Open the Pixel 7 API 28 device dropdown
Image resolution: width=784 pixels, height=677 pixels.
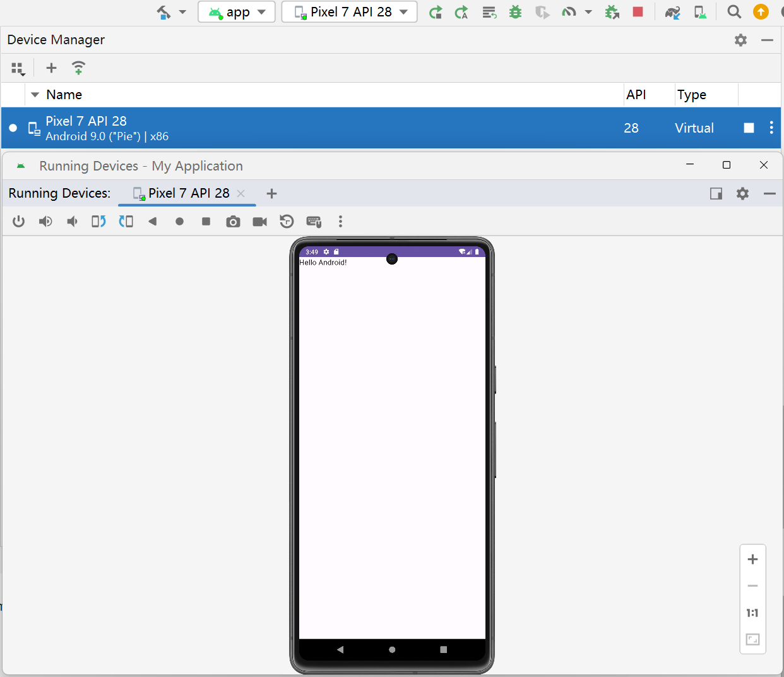pyautogui.click(x=349, y=12)
